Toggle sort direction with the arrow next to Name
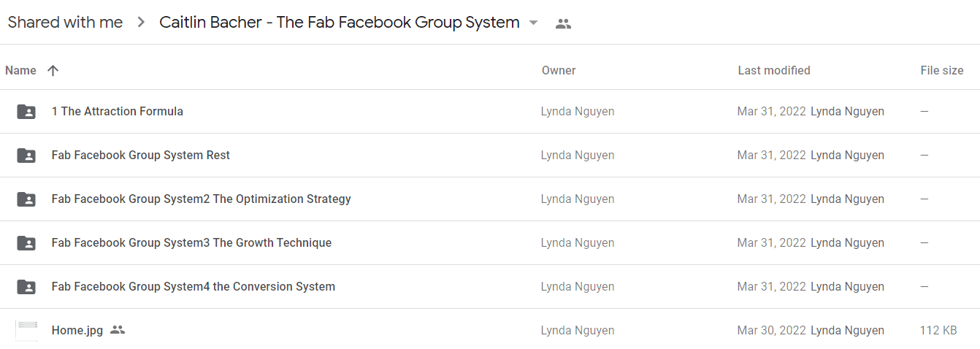Image resolution: width=980 pixels, height=349 pixels. click(53, 70)
